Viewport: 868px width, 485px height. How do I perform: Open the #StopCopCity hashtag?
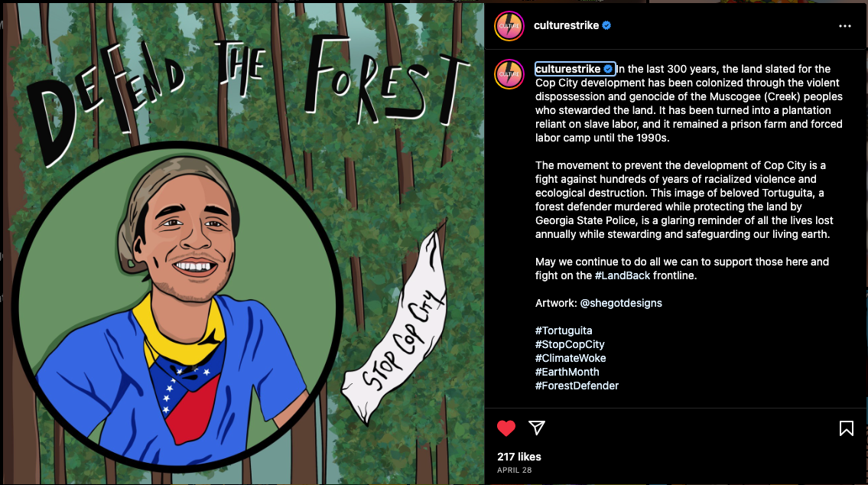[x=570, y=344]
